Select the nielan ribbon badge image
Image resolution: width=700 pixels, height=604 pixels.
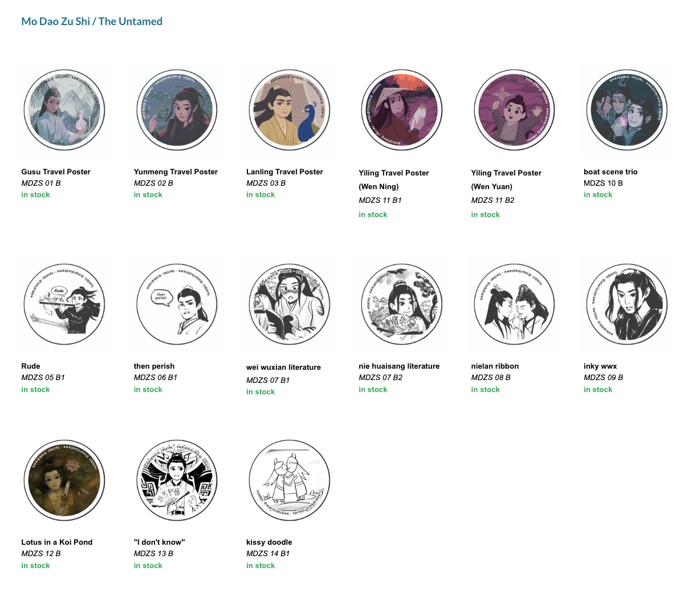coord(514,304)
